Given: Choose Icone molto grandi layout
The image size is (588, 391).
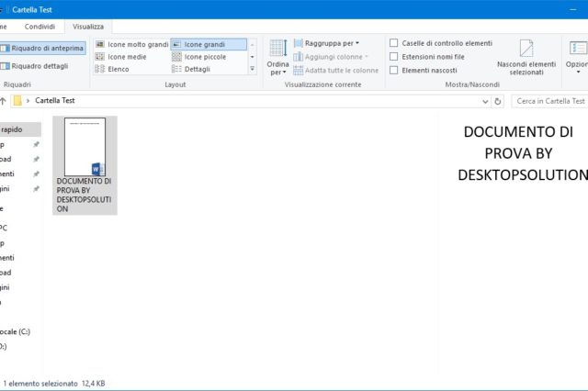Looking at the screenshot, I should pyautogui.click(x=132, y=44).
